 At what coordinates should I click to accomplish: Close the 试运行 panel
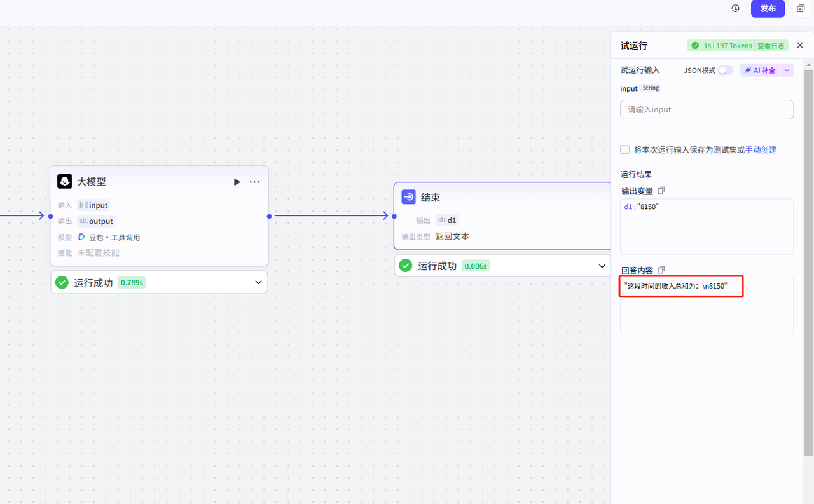pyautogui.click(x=800, y=46)
